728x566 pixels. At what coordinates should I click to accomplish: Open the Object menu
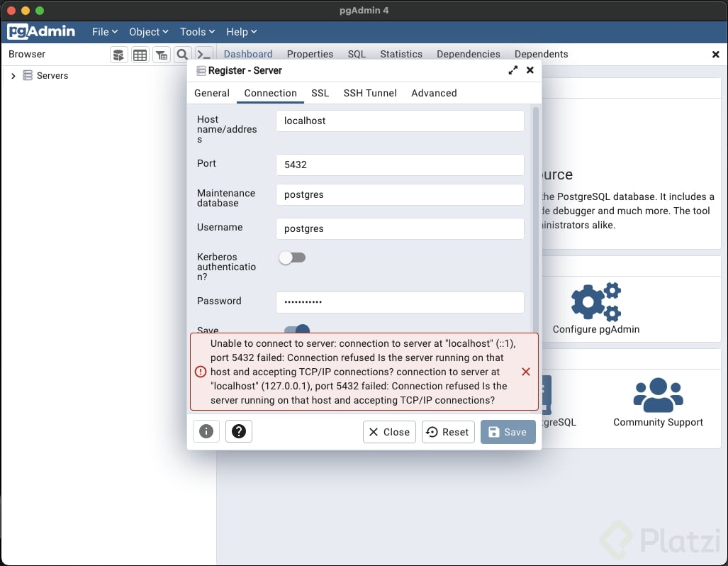click(x=149, y=32)
